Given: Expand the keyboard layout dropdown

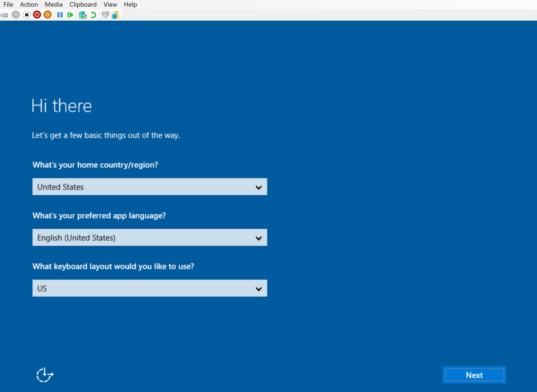Looking at the screenshot, I should coord(150,288).
